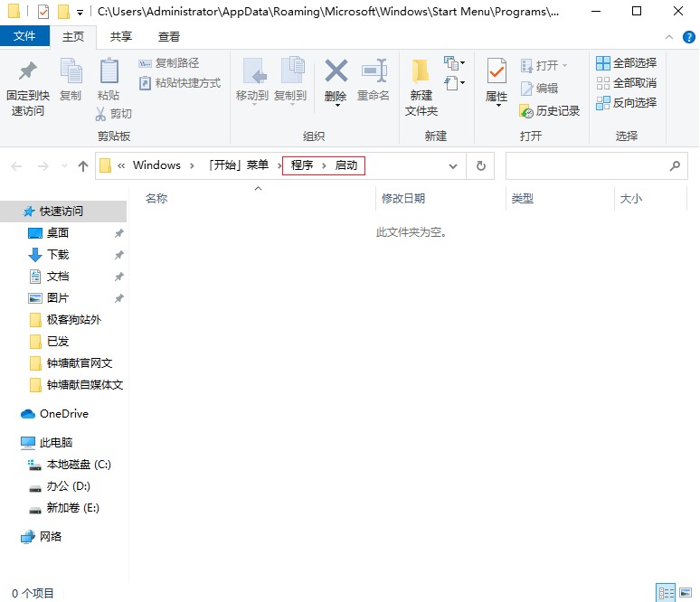Image resolution: width=700 pixels, height=602 pixels.
Task: Refresh the current folder view
Action: [480, 166]
